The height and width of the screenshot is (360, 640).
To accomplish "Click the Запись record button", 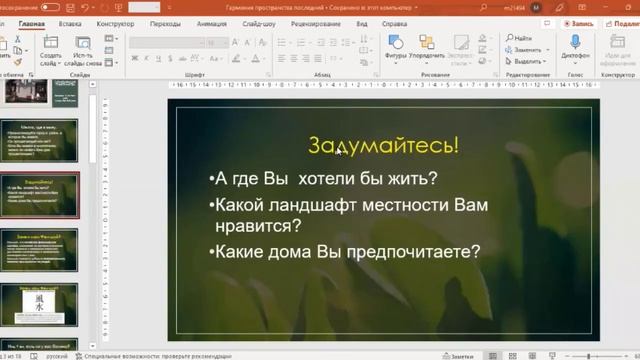I will pyautogui.click(x=578, y=24).
